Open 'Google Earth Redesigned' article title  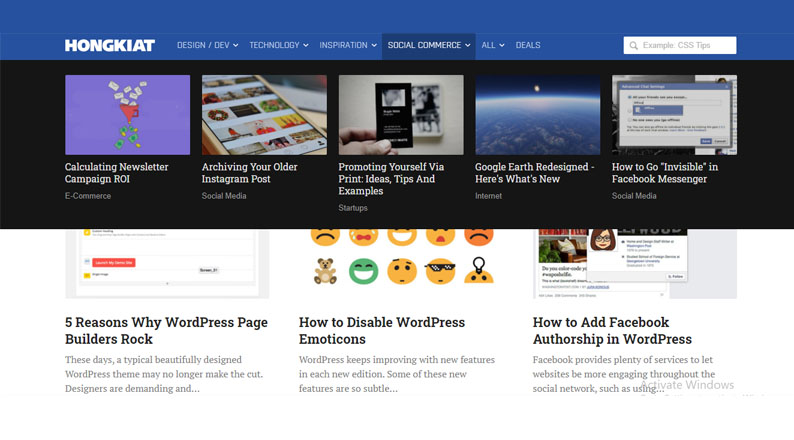tap(535, 173)
